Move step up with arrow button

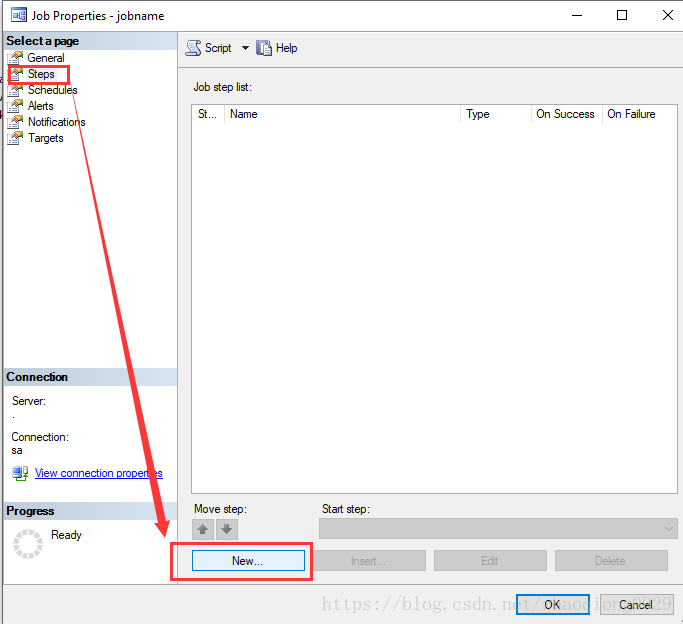[203, 530]
